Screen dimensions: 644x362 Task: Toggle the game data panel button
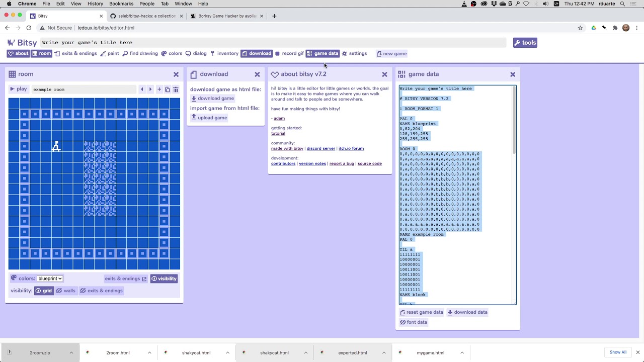323,53
